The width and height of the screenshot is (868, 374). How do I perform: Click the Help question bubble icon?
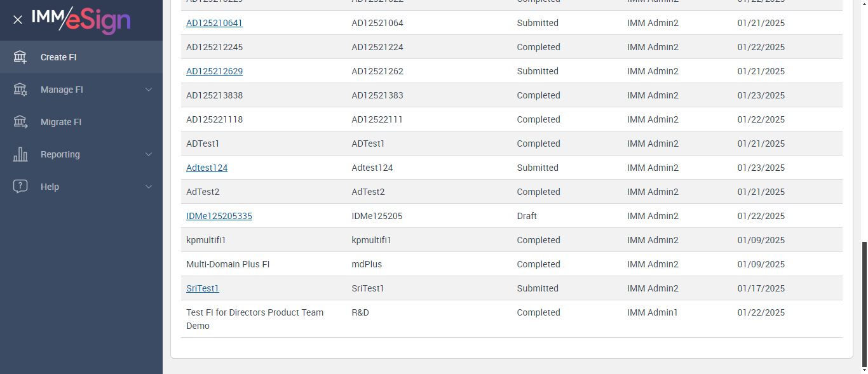[x=20, y=187]
